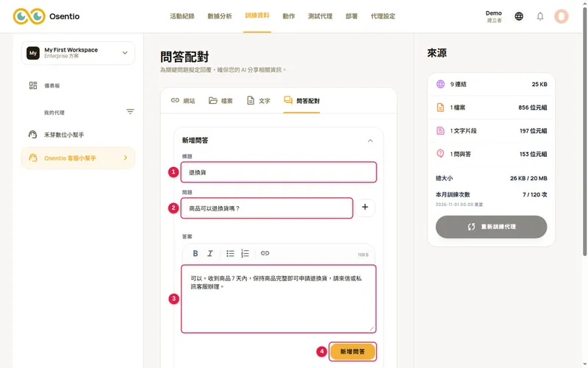Select the 問答配對 tab
Screen dimensions: 588x368
tap(302, 101)
